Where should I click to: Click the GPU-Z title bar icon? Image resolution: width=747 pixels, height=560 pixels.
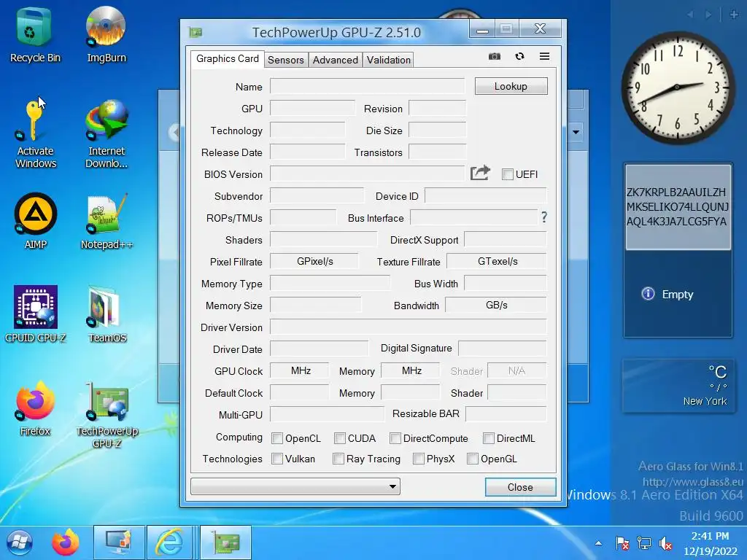pyautogui.click(x=196, y=32)
